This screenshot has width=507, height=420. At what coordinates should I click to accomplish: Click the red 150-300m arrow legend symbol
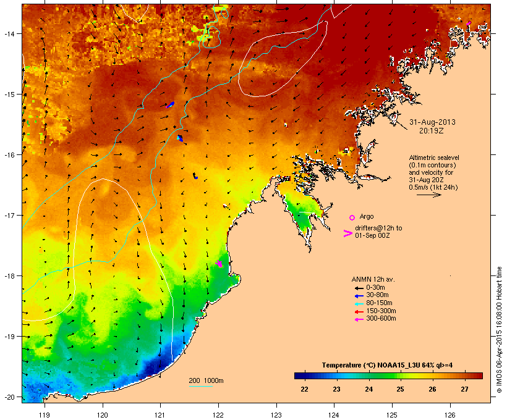coord(359,311)
